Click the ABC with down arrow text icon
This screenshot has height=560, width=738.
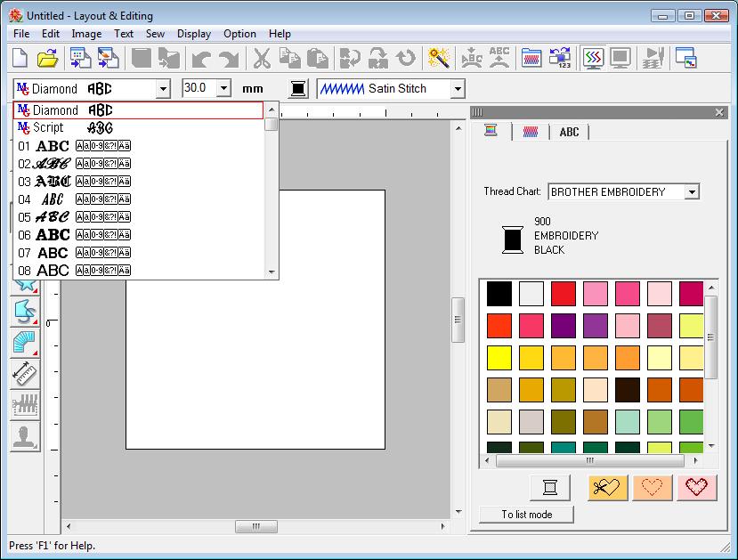[x=472, y=58]
